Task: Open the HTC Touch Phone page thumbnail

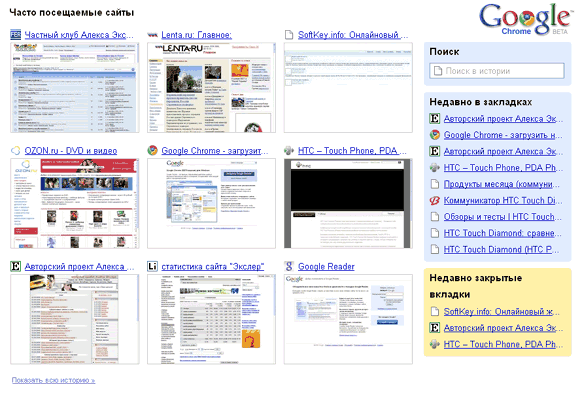Action: coord(348,203)
